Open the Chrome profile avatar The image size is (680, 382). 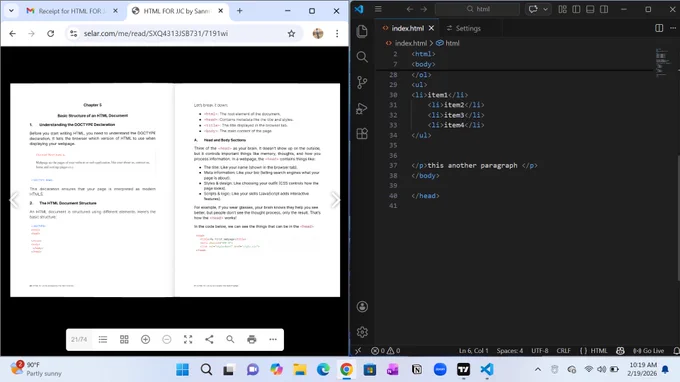click(x=318, y=33)
